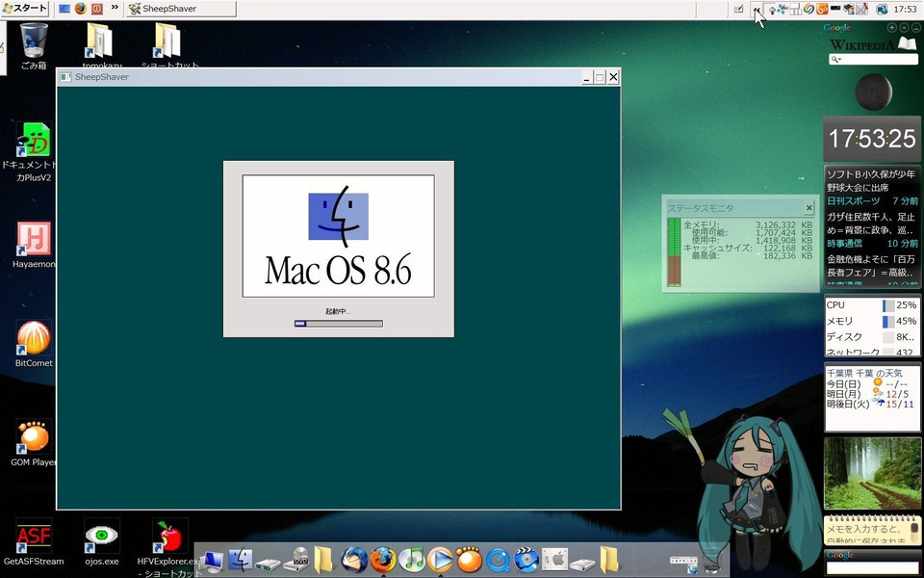
Task: Click the Mac OS 8.6 splash logo
Action: (338, 236)
